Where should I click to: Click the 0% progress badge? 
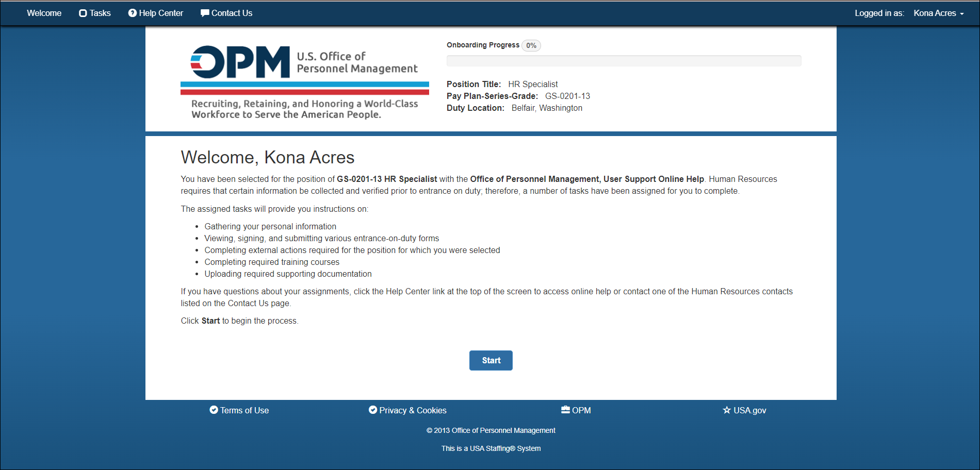tap(531, 45)
